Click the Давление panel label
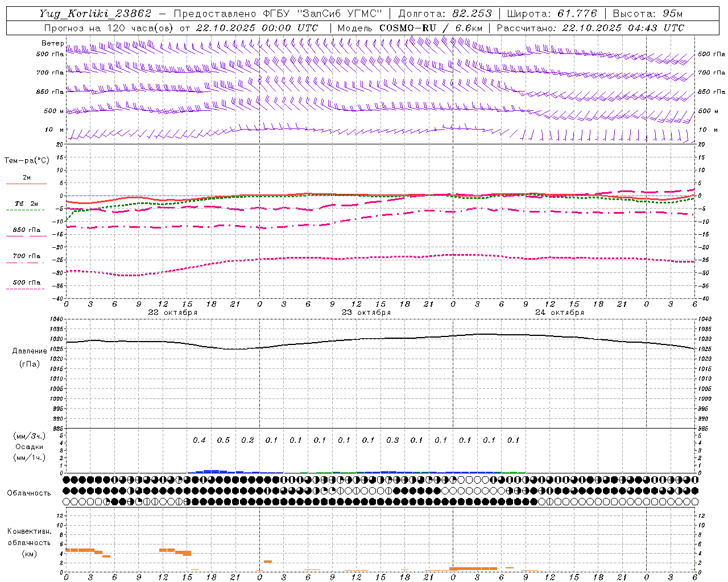 click(x=30, y=351)
